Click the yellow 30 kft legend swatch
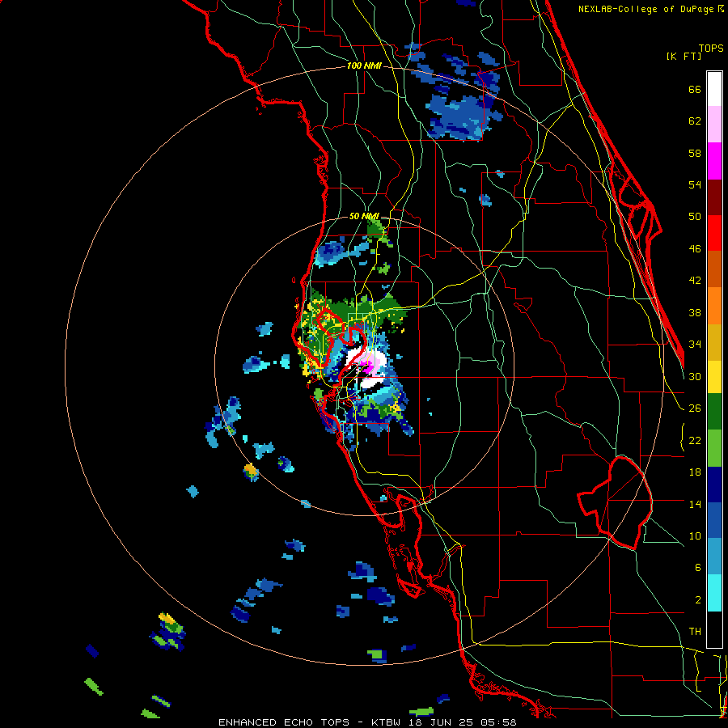 pos(714,377)
